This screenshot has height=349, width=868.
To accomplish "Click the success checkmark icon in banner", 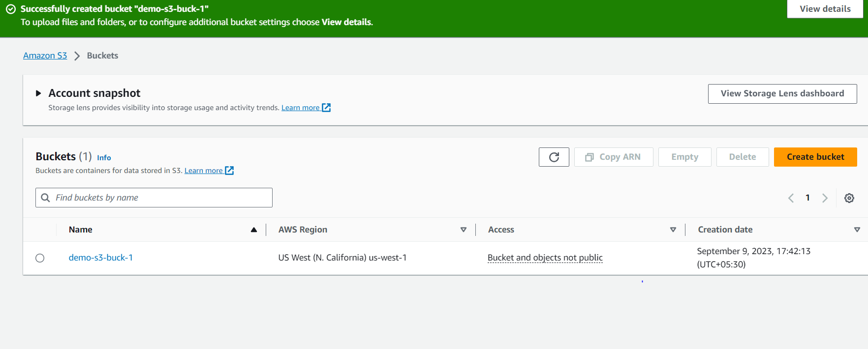I will [x=11, y=9].
